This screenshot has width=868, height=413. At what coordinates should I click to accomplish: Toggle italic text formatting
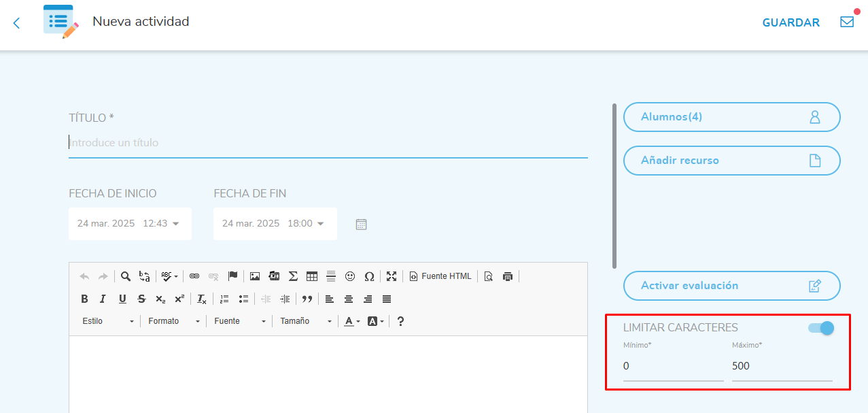point(103,299)
